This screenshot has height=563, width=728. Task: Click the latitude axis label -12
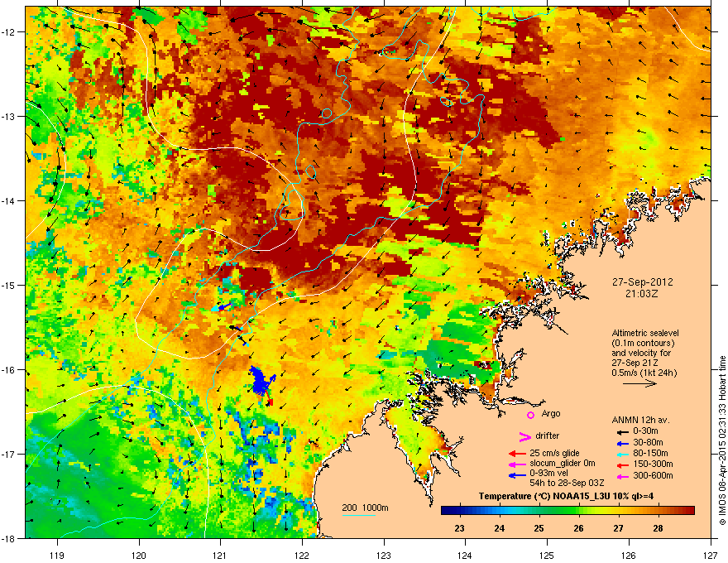point(9,32)
